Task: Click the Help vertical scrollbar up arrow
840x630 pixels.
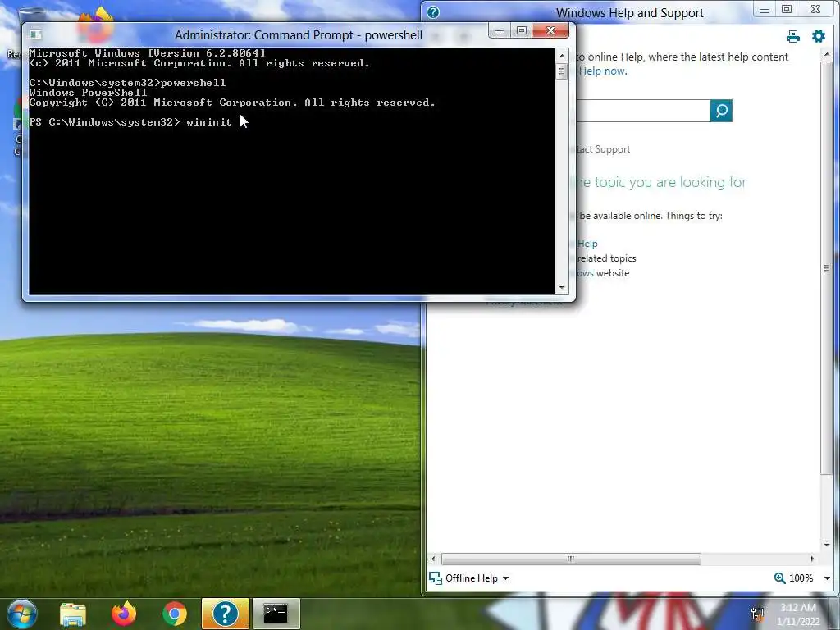Action: pyautogui.click(x=827, y=55)
